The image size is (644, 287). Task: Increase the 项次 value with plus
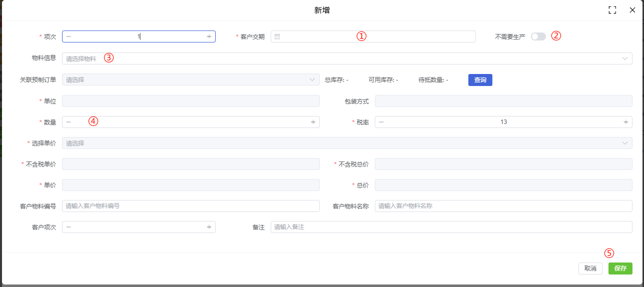pos(209,36)
